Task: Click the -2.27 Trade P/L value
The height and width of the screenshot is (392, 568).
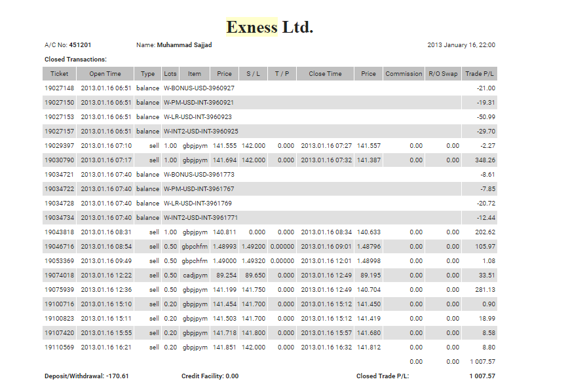Action: coord(487,145)
